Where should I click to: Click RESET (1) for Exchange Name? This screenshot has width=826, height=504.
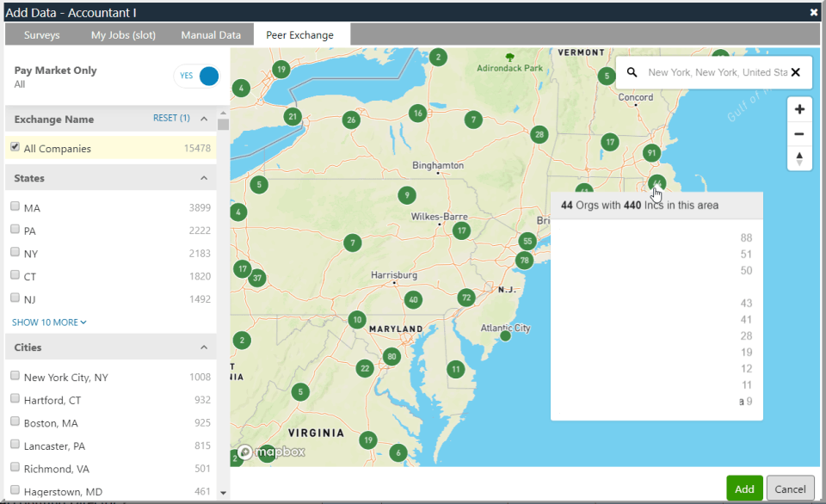click(171, 118)
